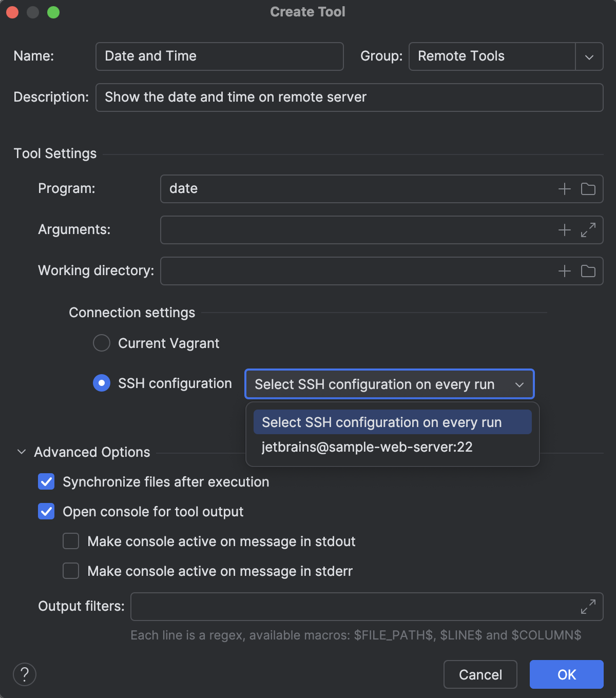Cancel creating the tool
The height and width of the screenshot is (698, 616).
479,674
